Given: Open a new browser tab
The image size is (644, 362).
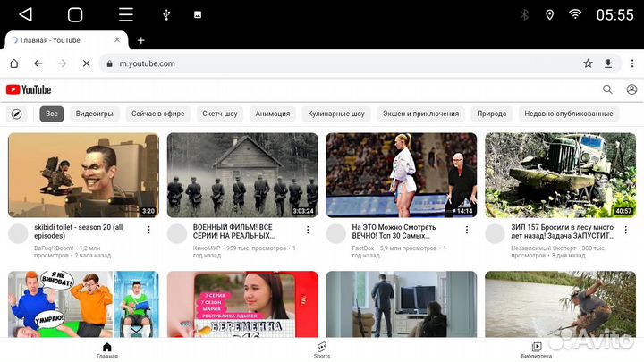Looking at the screenshot, I should (140, 40).
